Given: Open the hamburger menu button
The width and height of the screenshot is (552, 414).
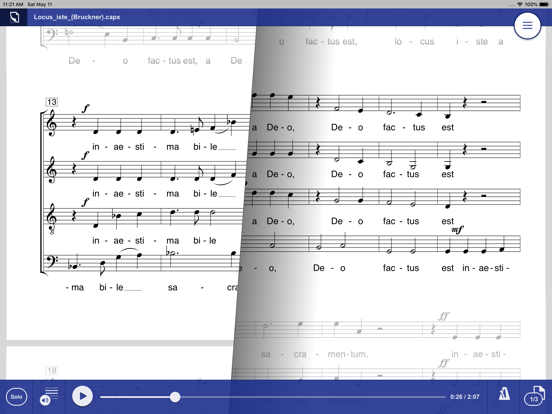Looking at the screenshot, I should tap(527, 26).
